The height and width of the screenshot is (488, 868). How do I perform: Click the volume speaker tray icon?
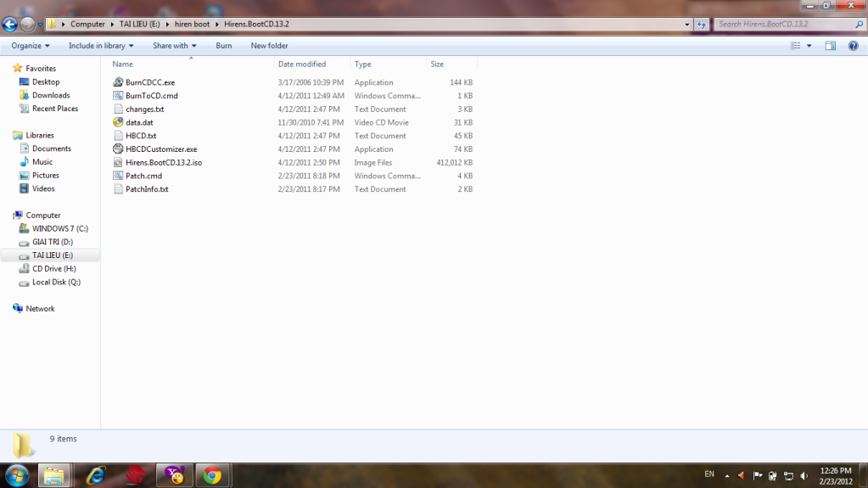click(804, 476)
